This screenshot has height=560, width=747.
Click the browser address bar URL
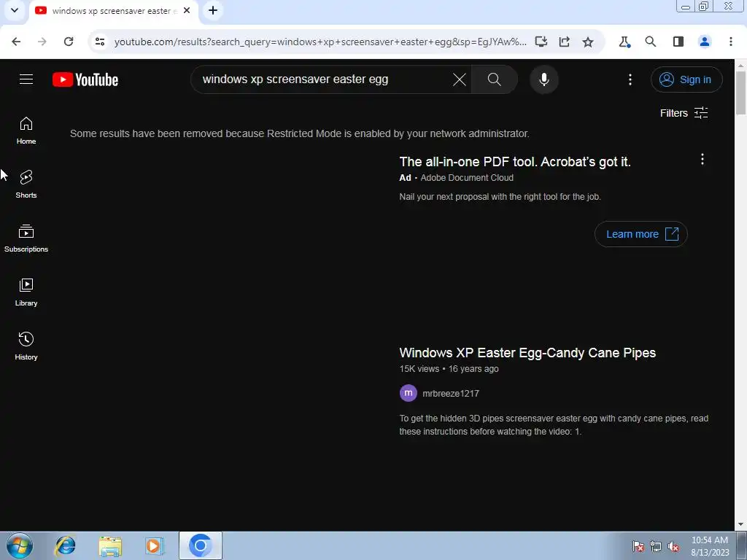coord(321,42)
